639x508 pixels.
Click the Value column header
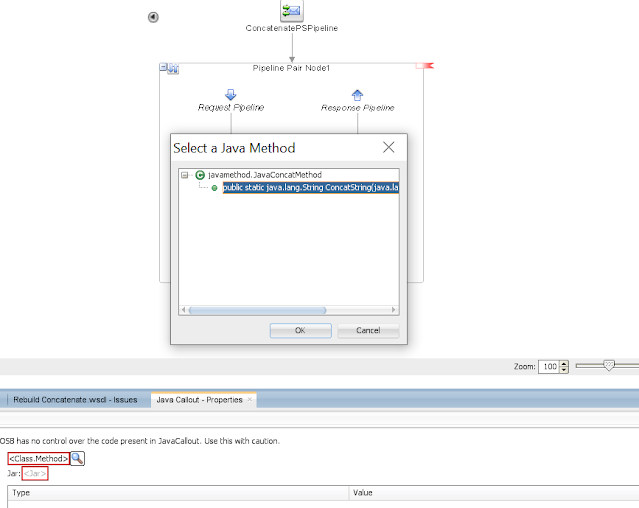tap(494, 493)
